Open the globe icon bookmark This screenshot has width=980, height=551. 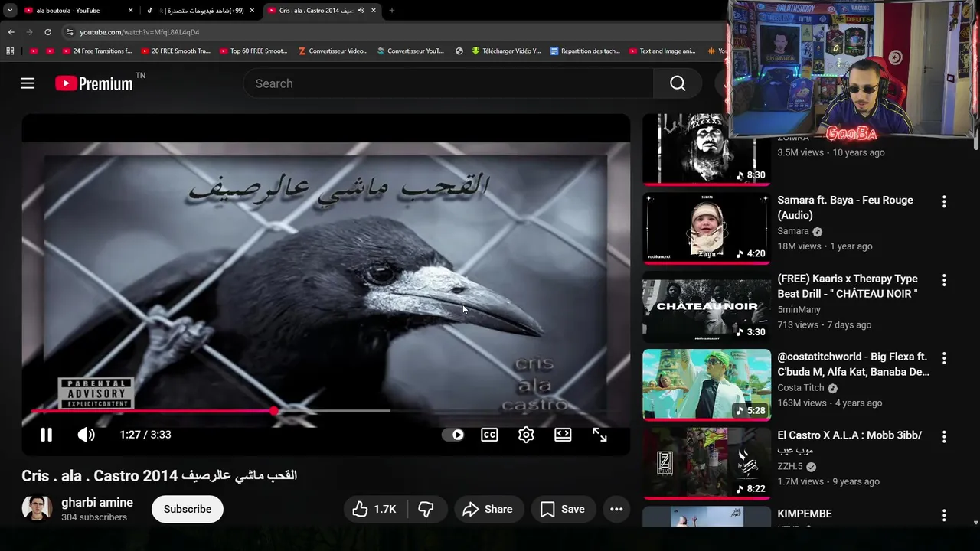[x=459, y=51]
